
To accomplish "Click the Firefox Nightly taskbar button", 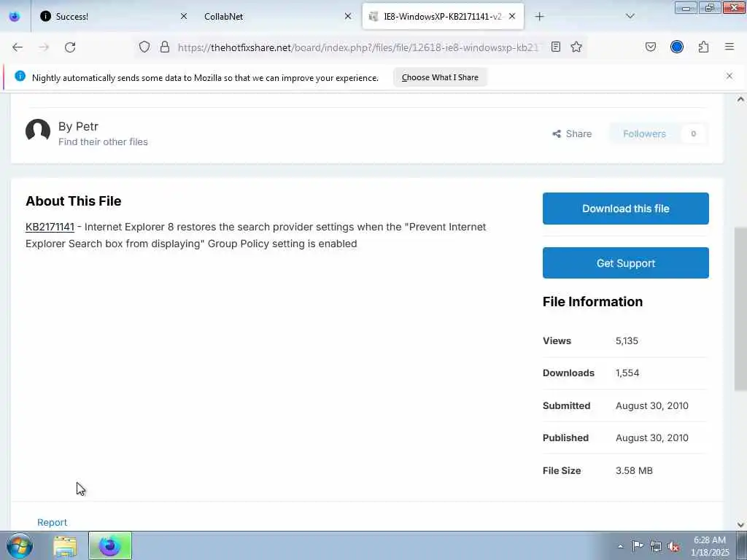I will pyautogui.click(x=109, y=545).
